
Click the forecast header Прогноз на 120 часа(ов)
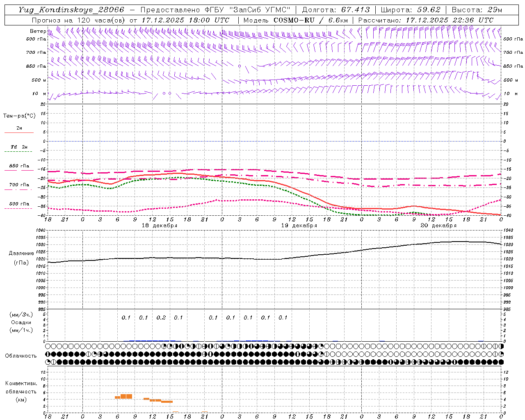(78, 20)
